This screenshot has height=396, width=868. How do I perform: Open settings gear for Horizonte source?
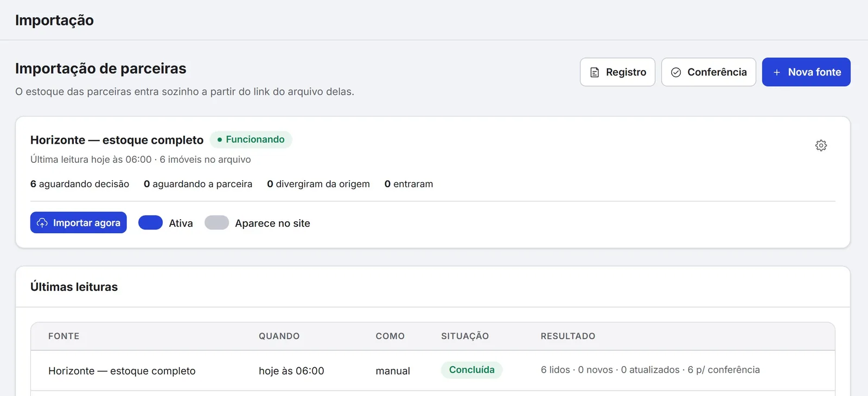click(821, 145)
